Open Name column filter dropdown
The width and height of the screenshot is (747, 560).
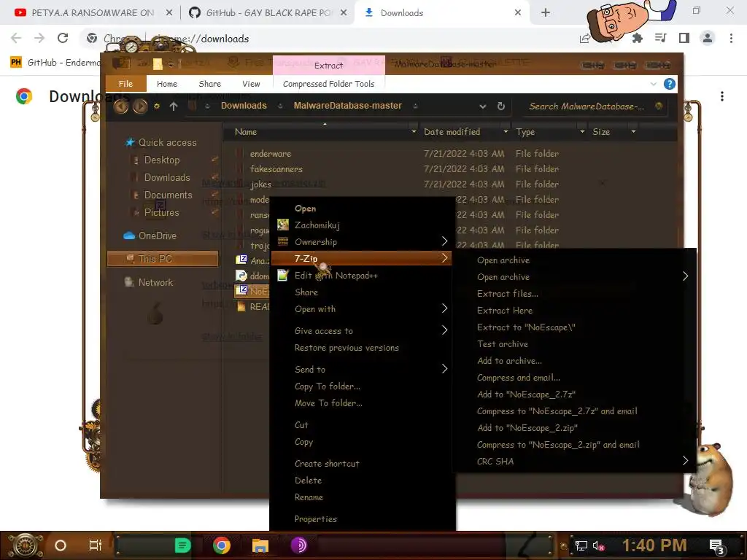tap(414, 131)
